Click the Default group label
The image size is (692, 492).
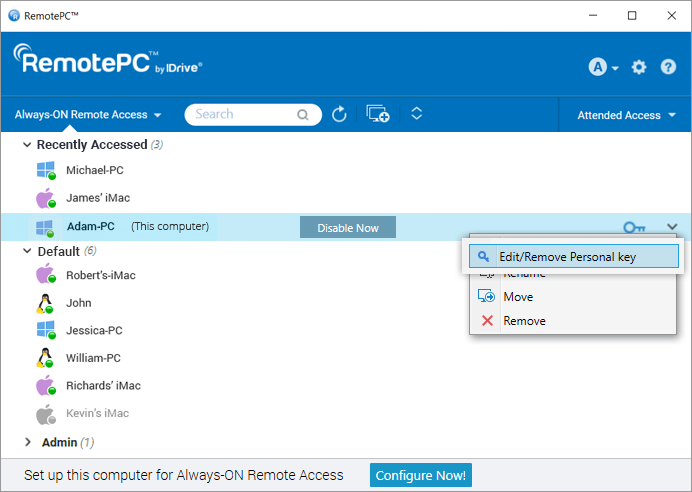[59, 252]
